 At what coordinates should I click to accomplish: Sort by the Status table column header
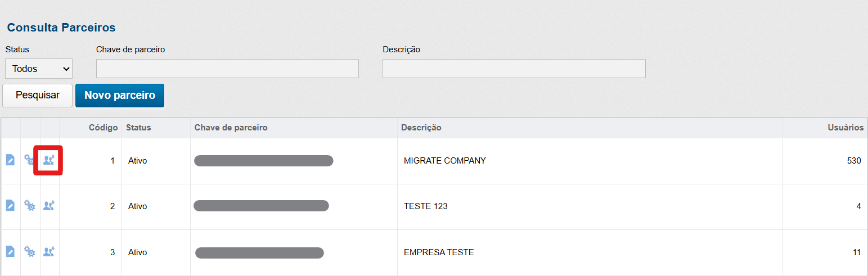tap(138, 128)
